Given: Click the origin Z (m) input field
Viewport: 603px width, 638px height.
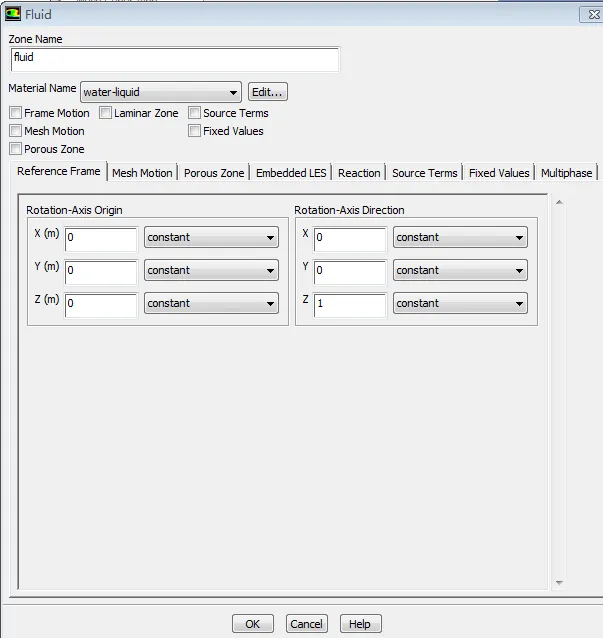Looking at the screenshot, I should point(101,305).
